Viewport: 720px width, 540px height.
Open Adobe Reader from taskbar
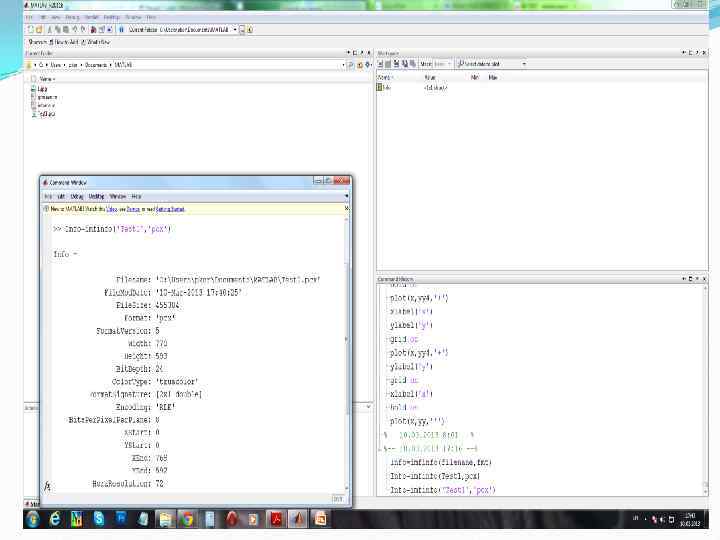(x=276, y=519)
